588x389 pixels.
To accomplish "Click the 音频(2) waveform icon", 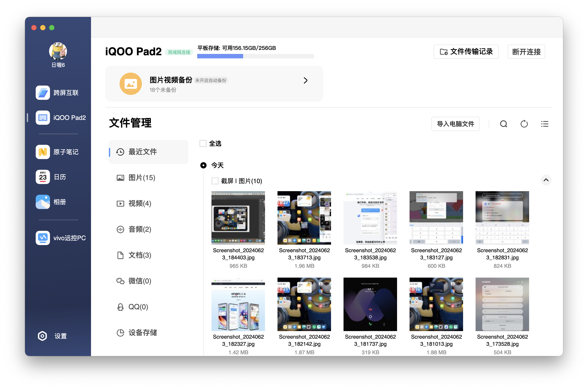I will (120, 229).
